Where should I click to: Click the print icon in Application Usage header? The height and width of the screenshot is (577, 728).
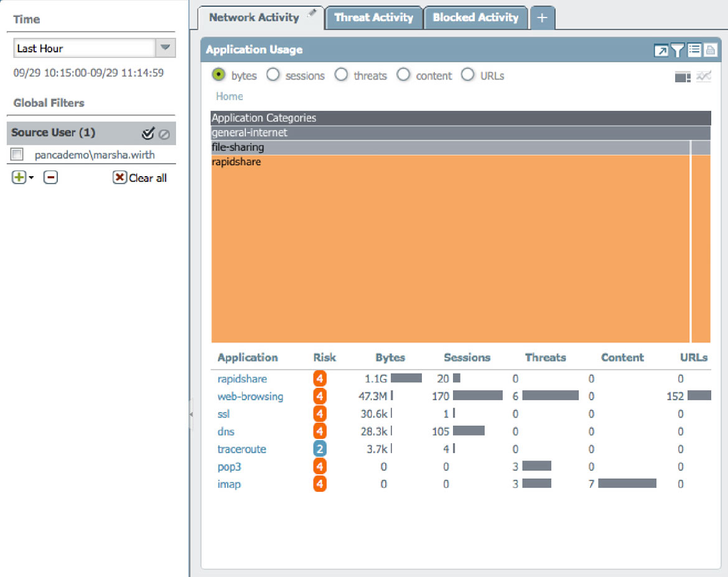710,51
